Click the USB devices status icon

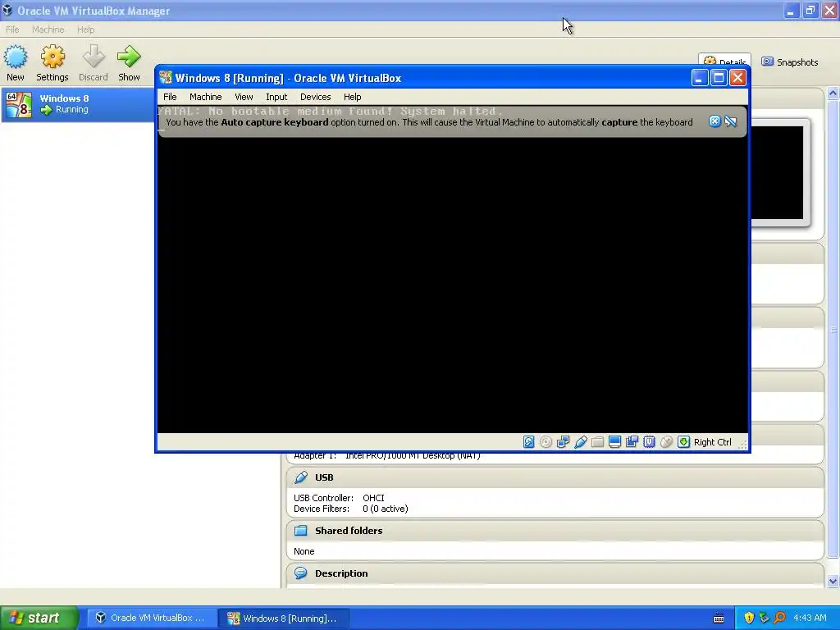coord(580,442)
